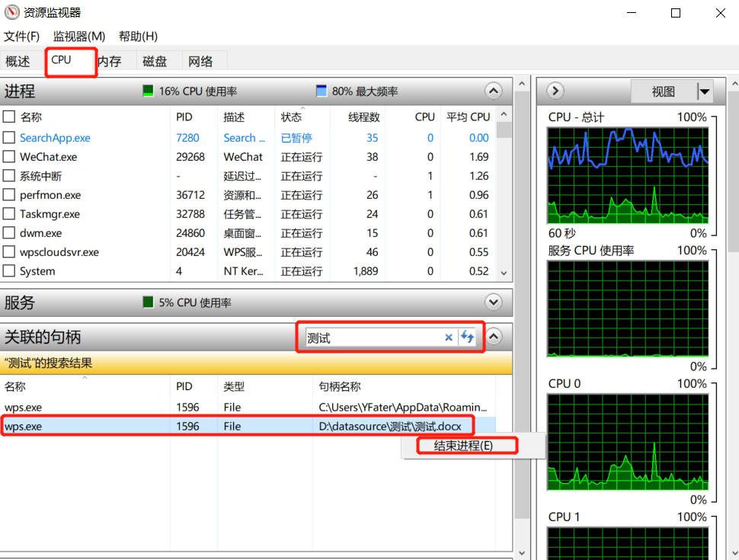Open the 监视器(M) menu
739x560 pixels.
pyautogui.click(x=79, y=37)
